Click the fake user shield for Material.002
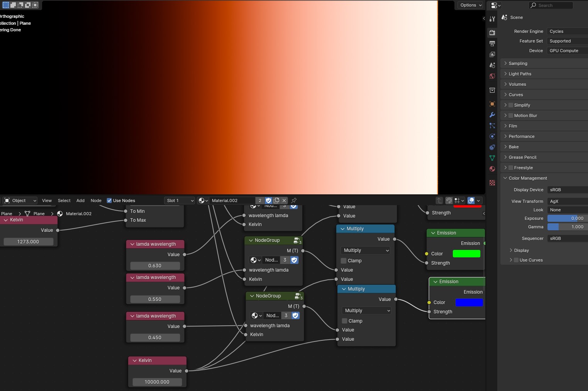Screen dimensions: 588x391 269,201
